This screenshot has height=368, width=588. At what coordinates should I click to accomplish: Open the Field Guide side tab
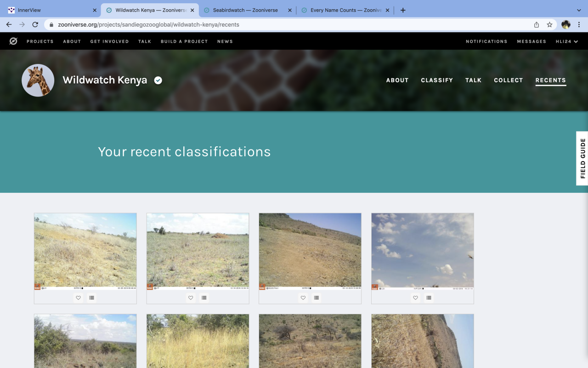(582, 158)
